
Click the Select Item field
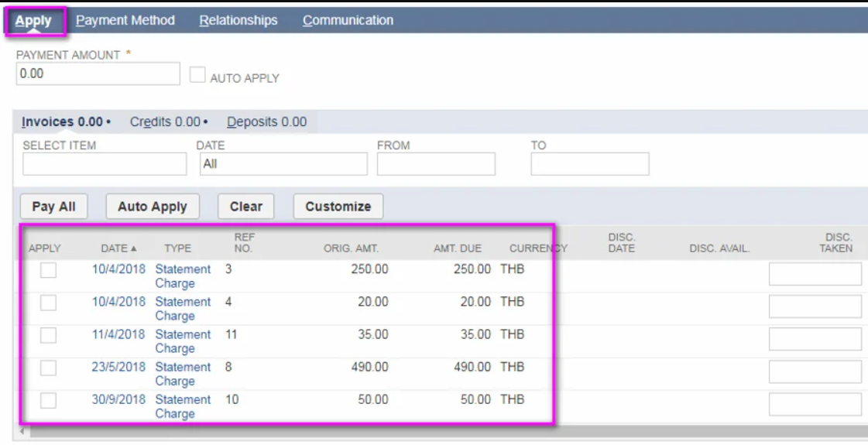click(105, 164)
